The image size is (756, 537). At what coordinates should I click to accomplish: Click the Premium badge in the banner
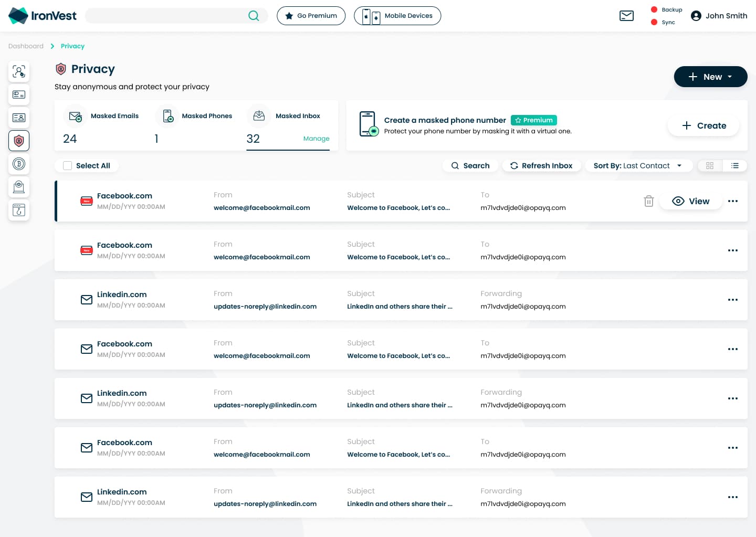coord(534,120)
